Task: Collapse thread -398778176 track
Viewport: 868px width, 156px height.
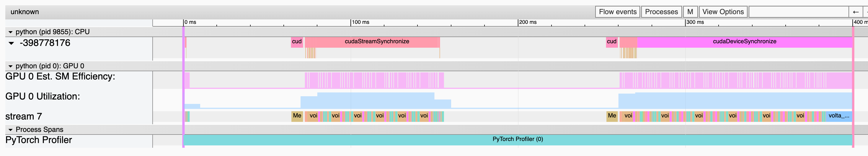Action: tap(12, 43)
